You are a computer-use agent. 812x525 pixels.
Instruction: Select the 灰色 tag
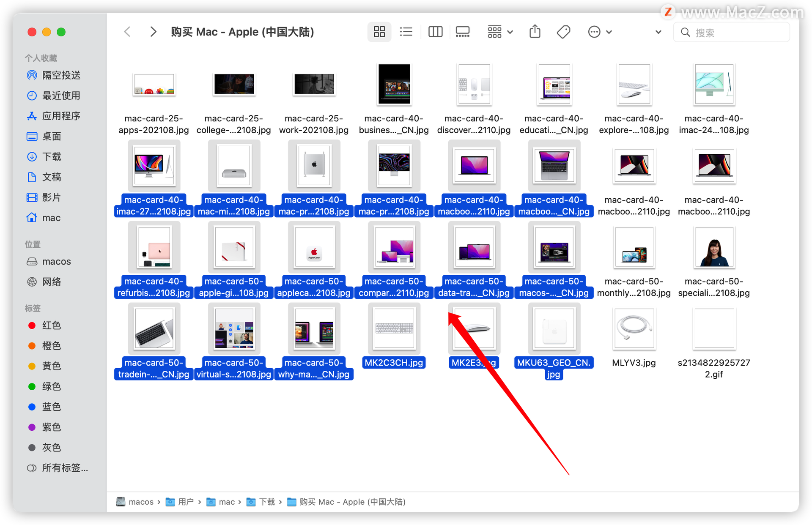pyautogui.click(x=44, y=447)
